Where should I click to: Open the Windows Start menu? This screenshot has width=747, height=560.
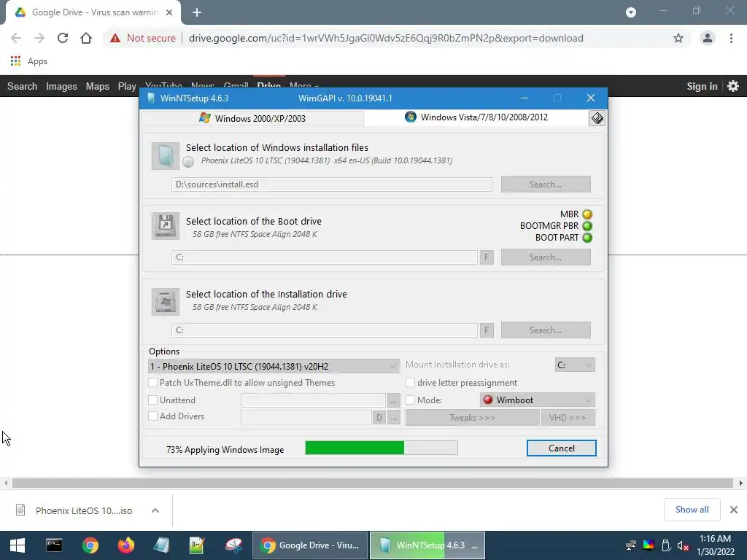pos(18,545)
